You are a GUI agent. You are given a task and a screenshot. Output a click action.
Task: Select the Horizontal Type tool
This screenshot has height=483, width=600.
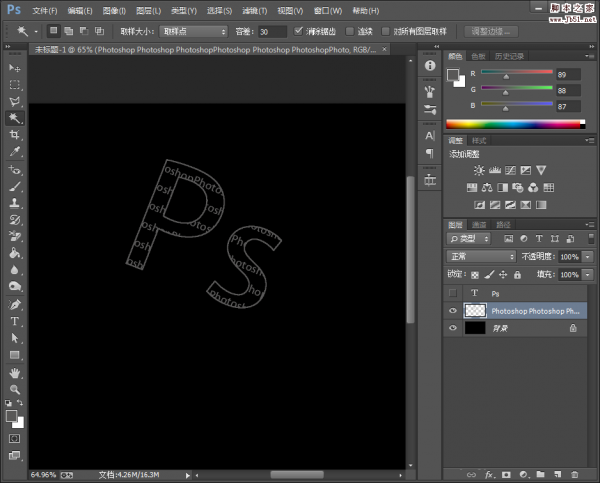pos(15,322)
